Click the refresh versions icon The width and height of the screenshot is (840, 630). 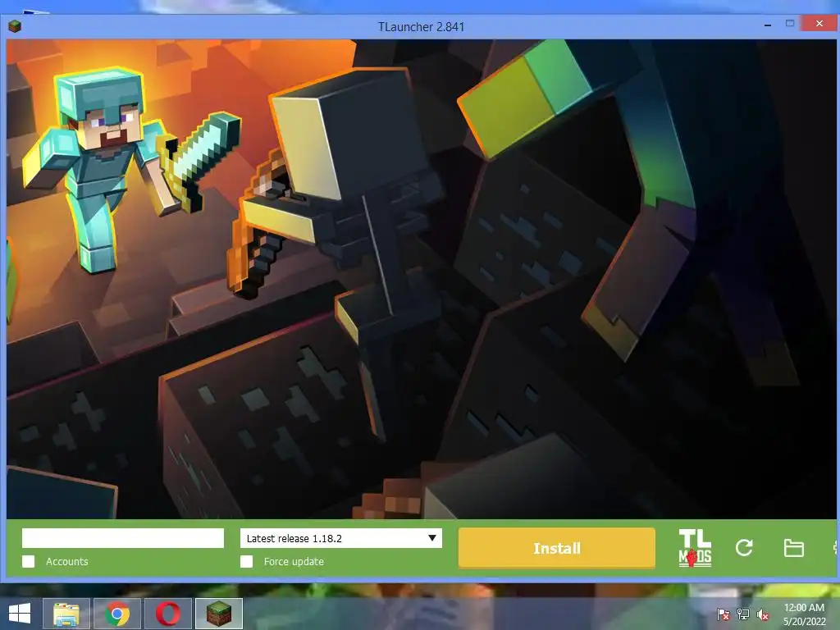tap(744, 547)
